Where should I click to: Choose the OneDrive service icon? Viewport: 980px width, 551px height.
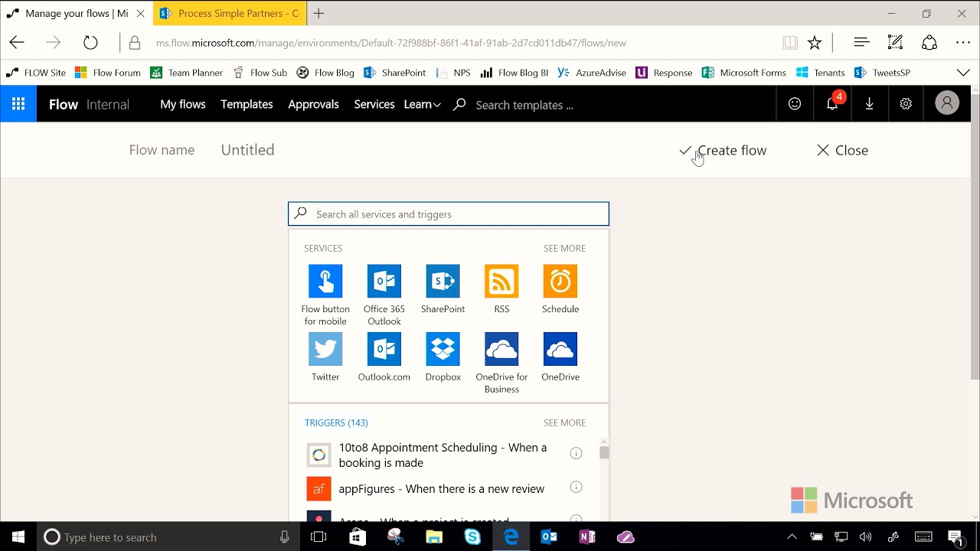click(x=560, y=349)
